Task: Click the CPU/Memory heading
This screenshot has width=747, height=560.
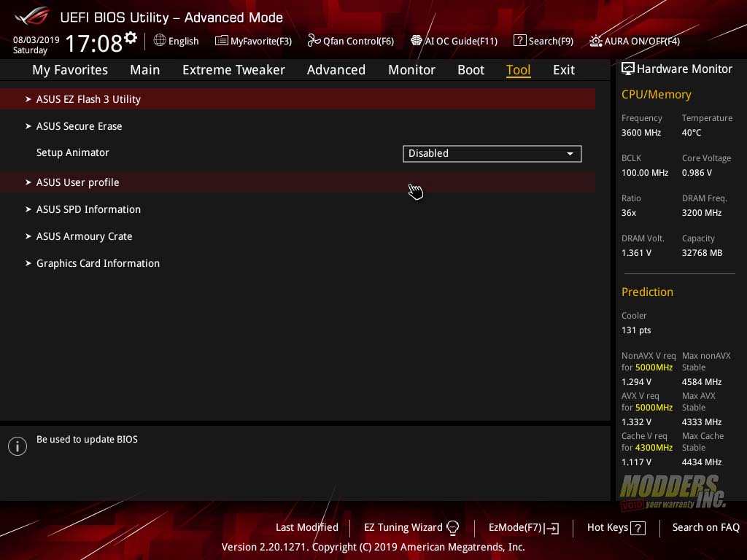Action: pyautogui.click(x=657, y=95)
